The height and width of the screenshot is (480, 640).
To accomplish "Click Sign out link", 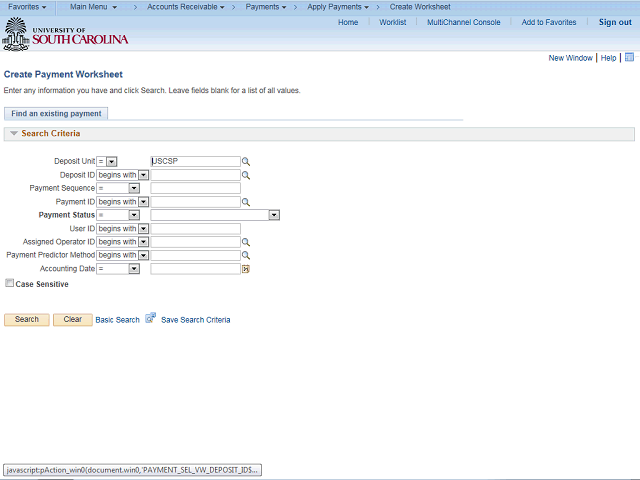I will click(615, 22).
